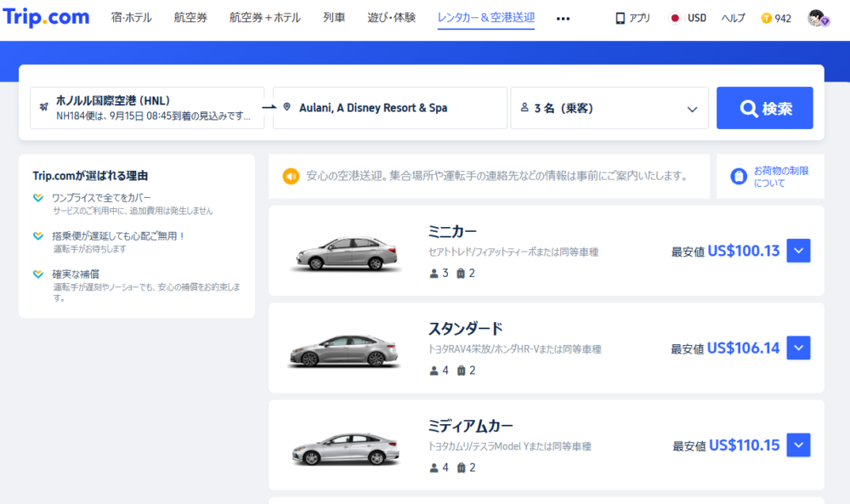Click the orange speaker announcement icon
The image size is (850, 504).
point(291,176)
